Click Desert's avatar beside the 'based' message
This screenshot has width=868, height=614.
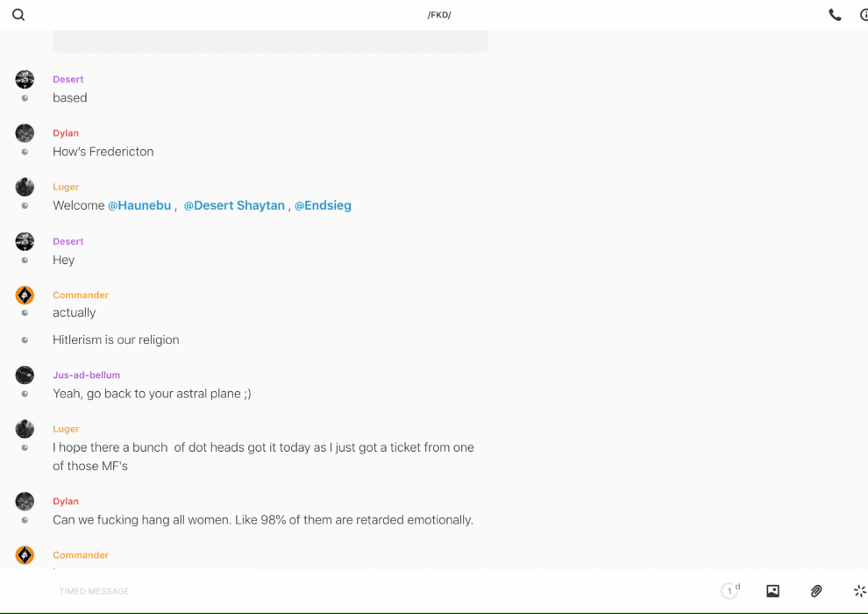25,80
